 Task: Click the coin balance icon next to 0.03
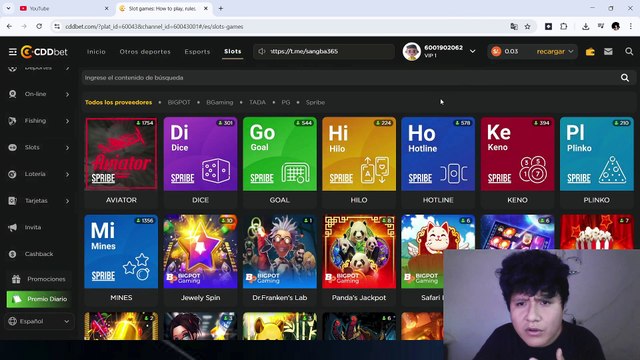(x=496, y=51)
